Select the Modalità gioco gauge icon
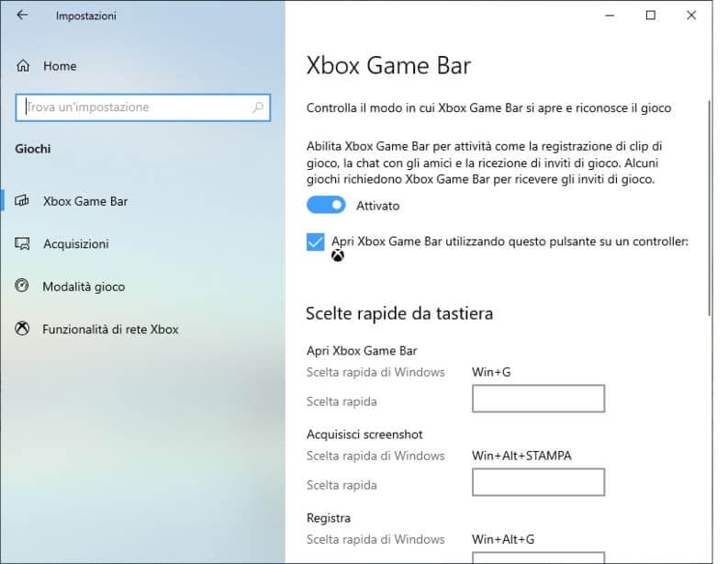Image resolution: width=728 pixels, height=564 pixels. pyautogui.click(x=22, y=286)
